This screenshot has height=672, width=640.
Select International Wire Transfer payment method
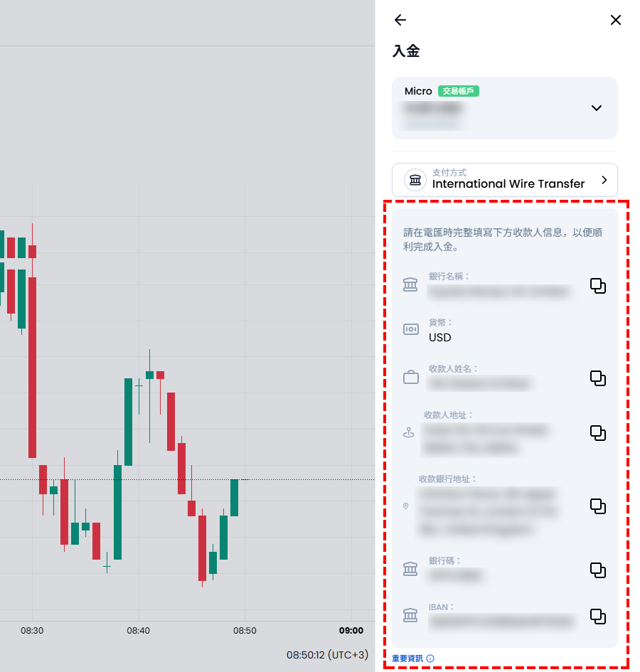(x=508, y=183)
